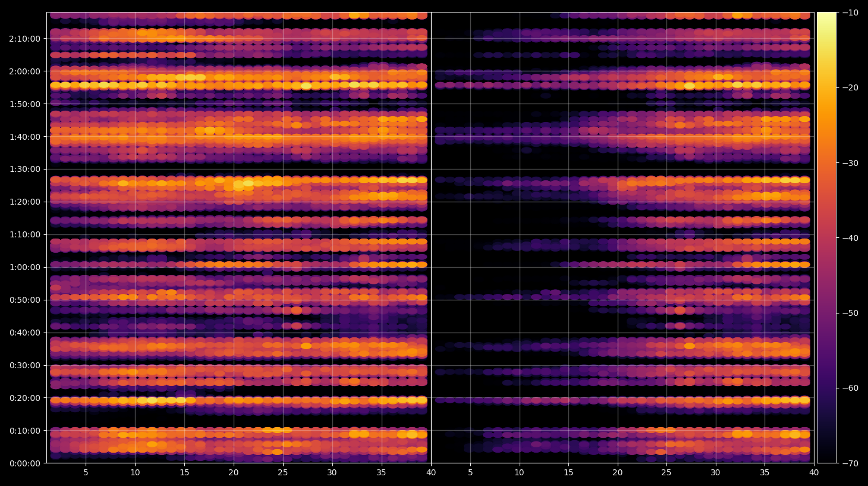Click the -20 colorbar label
Image resolution: width=868 pixels, height=486 pixels.
[850, 87]
